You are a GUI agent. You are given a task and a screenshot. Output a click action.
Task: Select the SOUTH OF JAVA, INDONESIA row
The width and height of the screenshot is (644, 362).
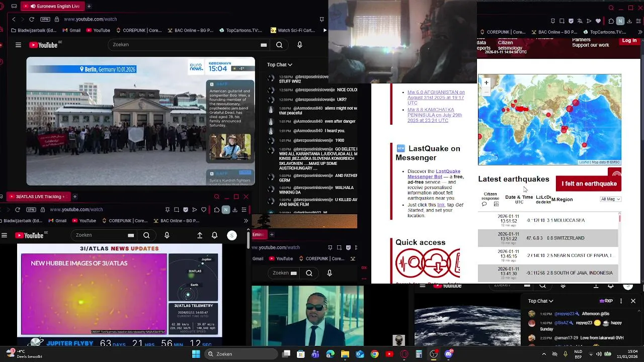[x=548, y=273]
